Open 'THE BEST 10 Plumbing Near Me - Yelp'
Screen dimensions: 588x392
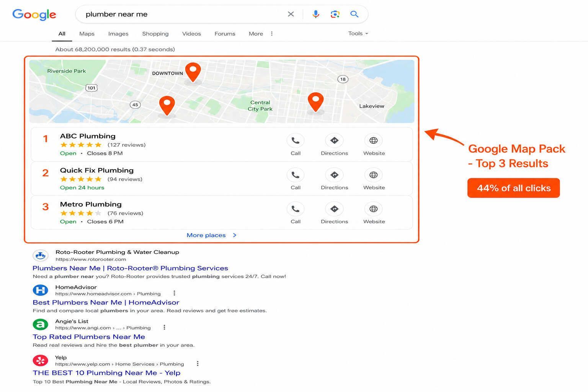point(106,373)
